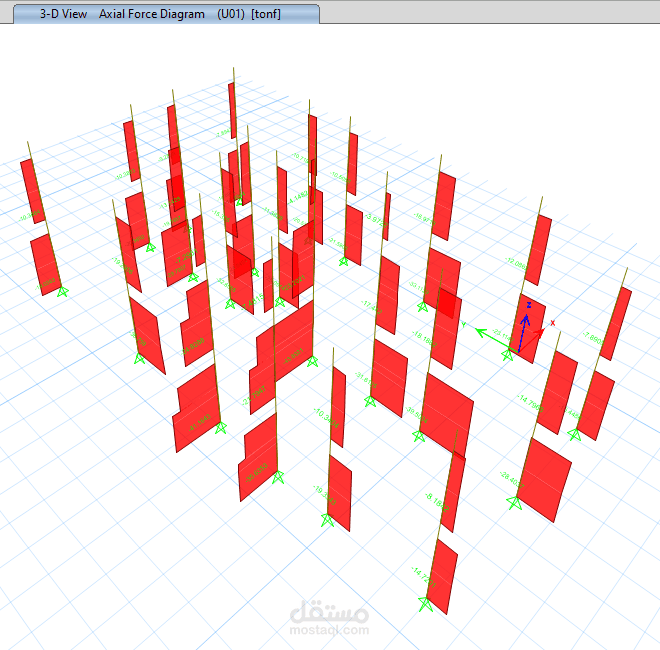660x650 pixels.
Task: Select the -3.9122 force value
Action: 376,221
